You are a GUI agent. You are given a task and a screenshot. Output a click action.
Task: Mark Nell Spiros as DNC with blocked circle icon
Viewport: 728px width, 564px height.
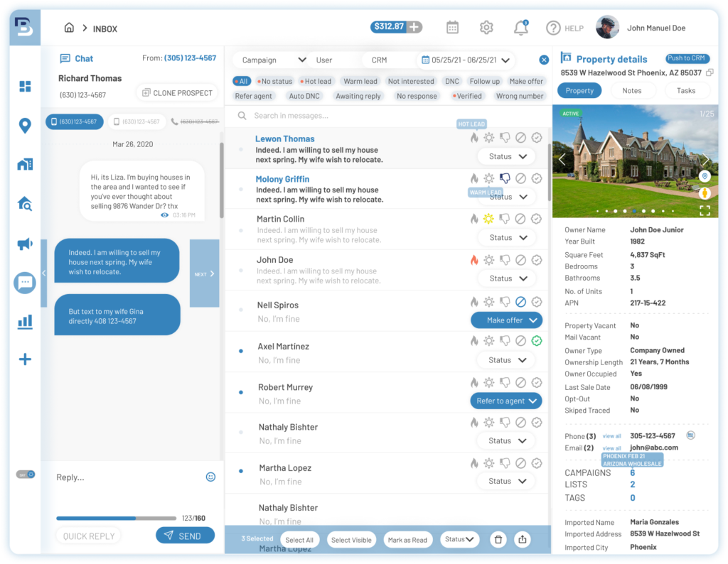point(521,300)
